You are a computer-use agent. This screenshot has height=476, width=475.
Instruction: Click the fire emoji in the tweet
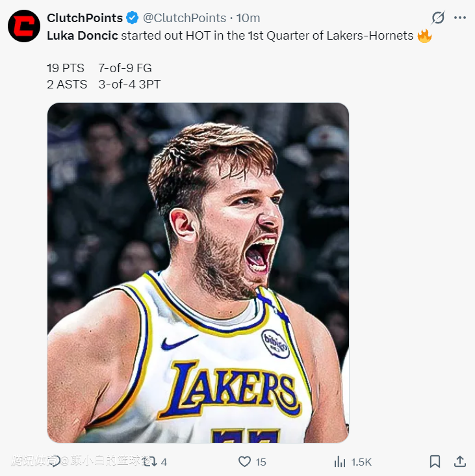[x=424, y=36]
